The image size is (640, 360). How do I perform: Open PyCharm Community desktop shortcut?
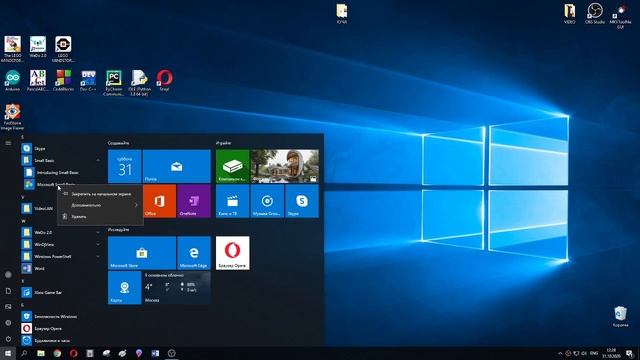(x=113, y=82)
